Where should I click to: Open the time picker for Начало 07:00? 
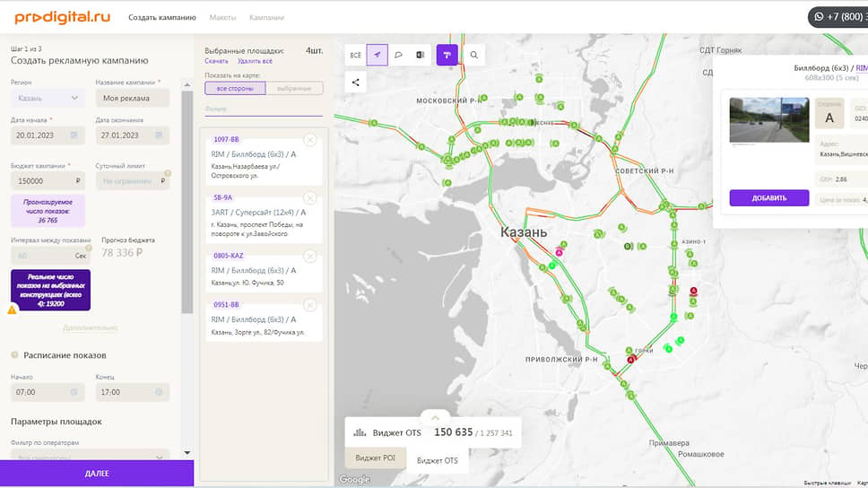point(74,392)
